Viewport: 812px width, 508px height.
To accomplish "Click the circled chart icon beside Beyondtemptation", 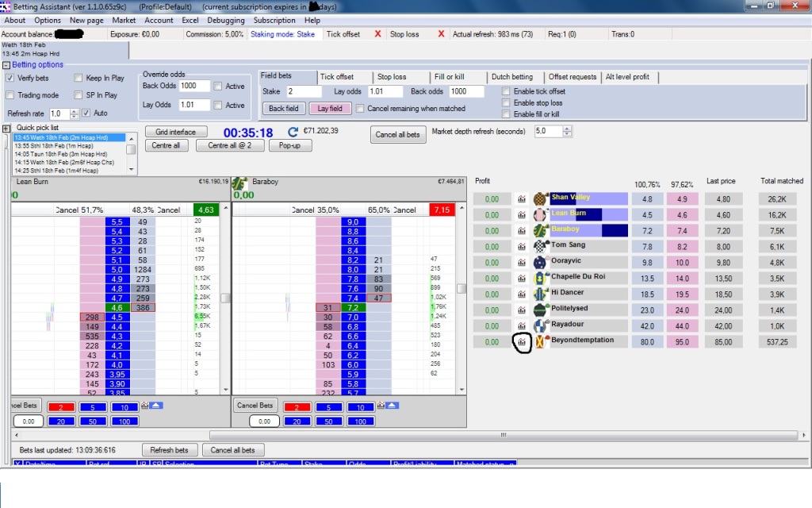I will click(523, 340).
